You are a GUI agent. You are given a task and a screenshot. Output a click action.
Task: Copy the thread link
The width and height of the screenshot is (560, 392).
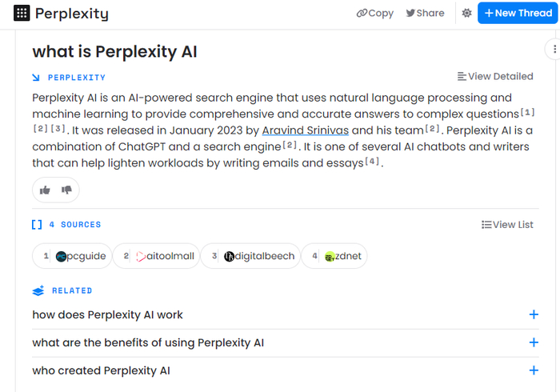[375, 13]
